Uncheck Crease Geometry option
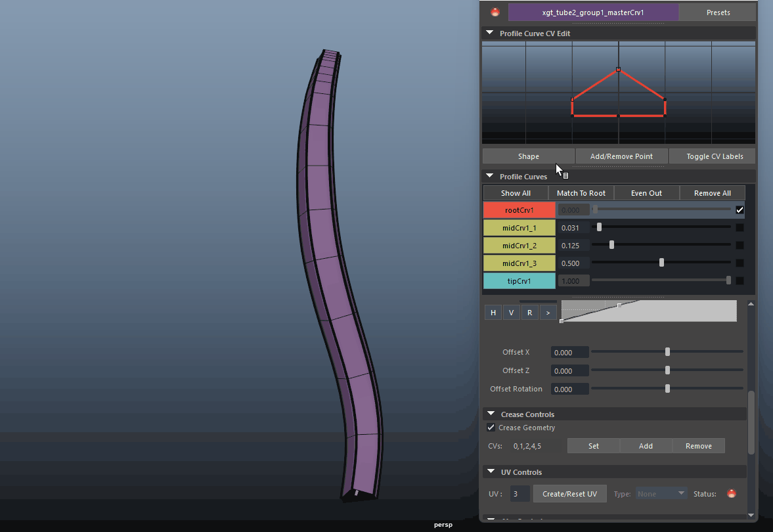The width and height of the screenshot is (773, 532). pos(491,428)
